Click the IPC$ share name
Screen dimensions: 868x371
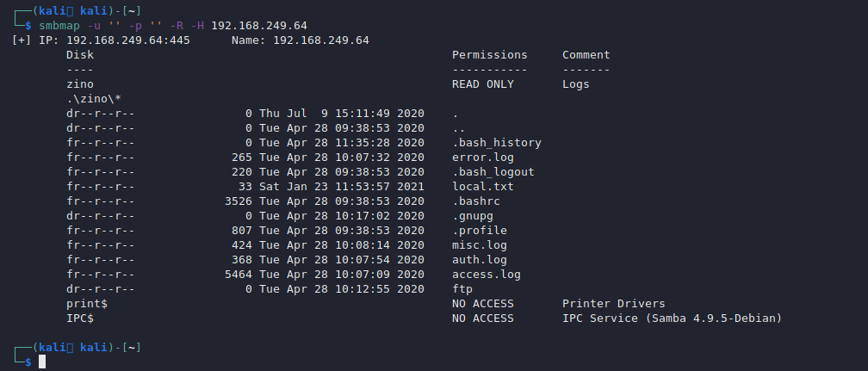80,318
